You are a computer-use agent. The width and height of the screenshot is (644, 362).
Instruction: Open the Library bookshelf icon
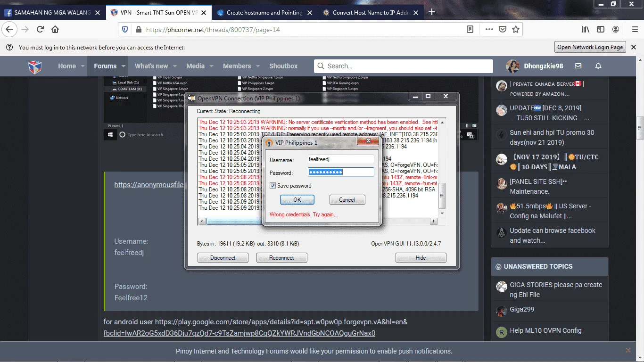pos(586,29)
